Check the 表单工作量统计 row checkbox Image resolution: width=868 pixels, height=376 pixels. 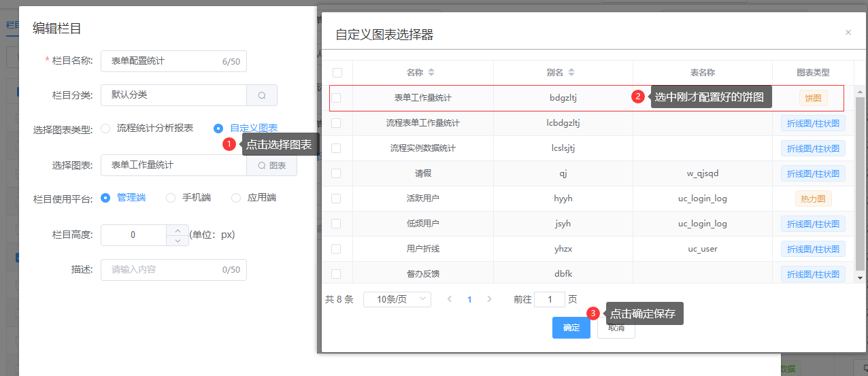click(x=336, y=98)
